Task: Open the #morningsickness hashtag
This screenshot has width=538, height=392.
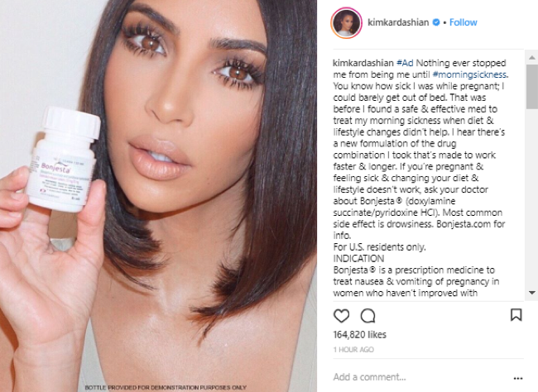Action: point(469,74)
